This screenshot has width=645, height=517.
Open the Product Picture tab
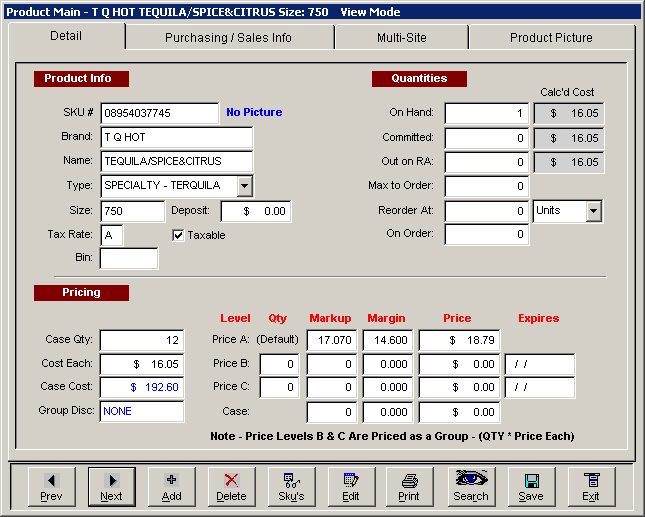[551, 38]
